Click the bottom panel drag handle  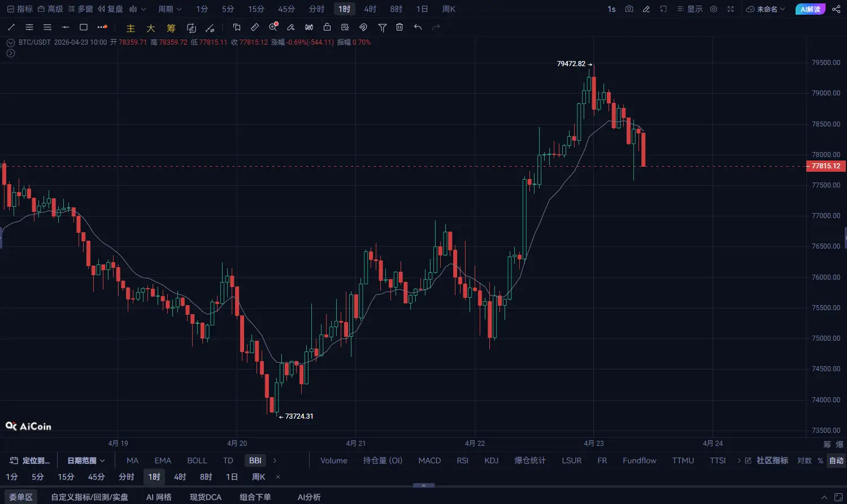424,485
